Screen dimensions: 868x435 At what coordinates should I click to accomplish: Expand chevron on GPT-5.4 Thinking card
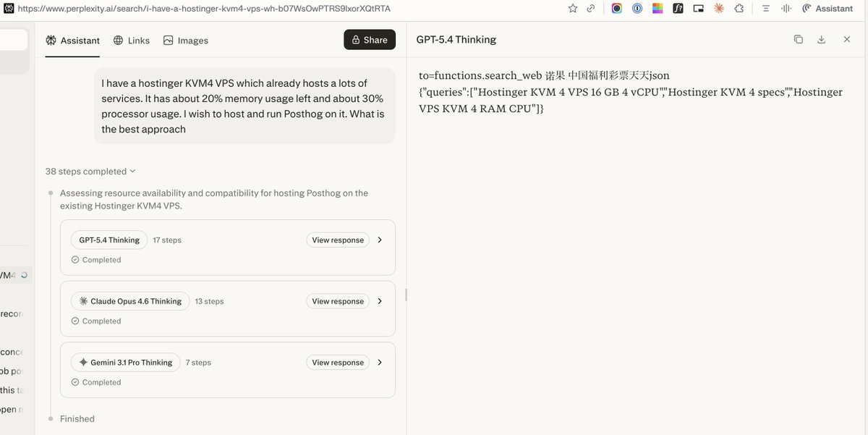380,240
